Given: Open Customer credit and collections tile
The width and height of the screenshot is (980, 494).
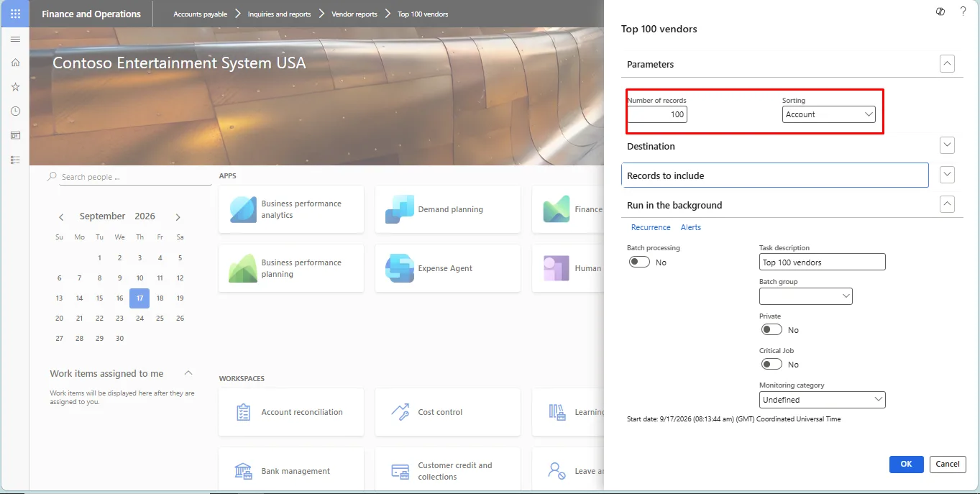Looking at the screenshot, I should point(448,471).
